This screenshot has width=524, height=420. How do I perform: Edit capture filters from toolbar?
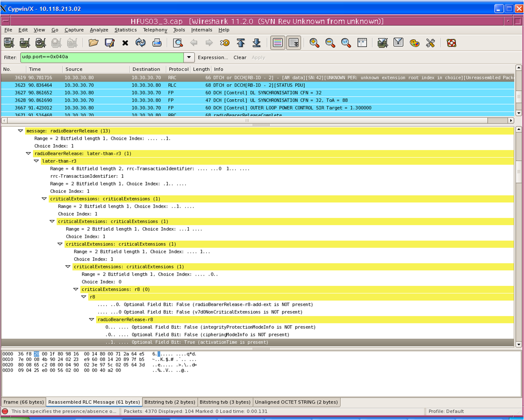[x=382, y=43]
